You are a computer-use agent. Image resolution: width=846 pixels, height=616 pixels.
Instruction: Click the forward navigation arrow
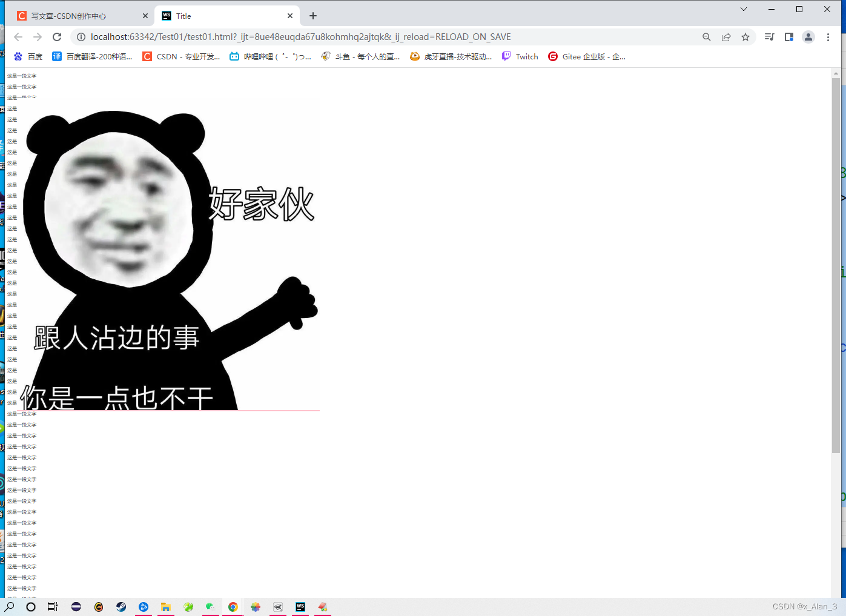click(x=38, y=37)
